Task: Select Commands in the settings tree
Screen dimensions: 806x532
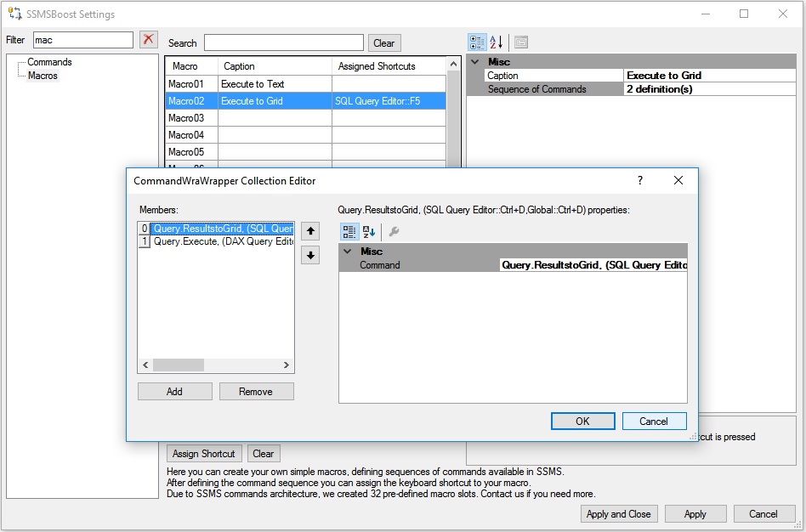Action: [49, 62]
